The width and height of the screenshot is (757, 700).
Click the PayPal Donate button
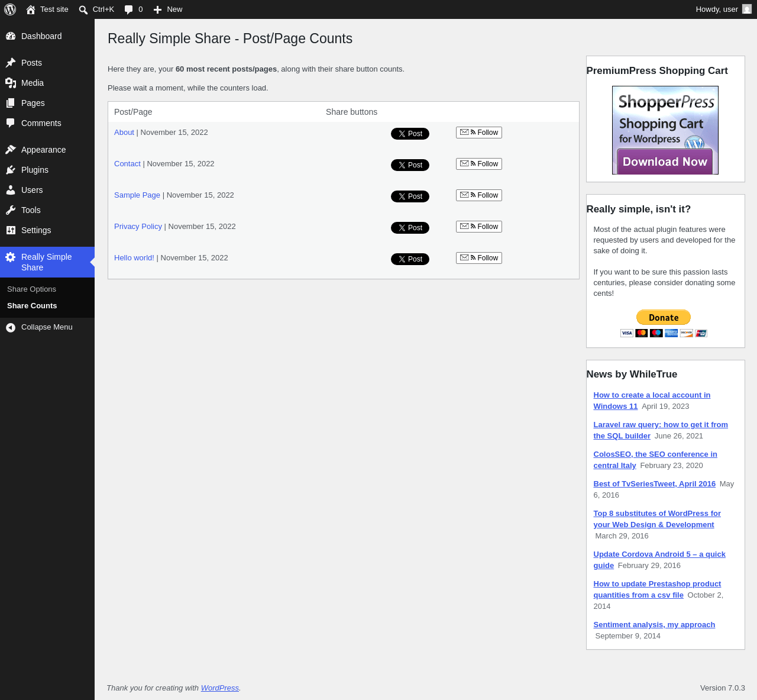664,317
